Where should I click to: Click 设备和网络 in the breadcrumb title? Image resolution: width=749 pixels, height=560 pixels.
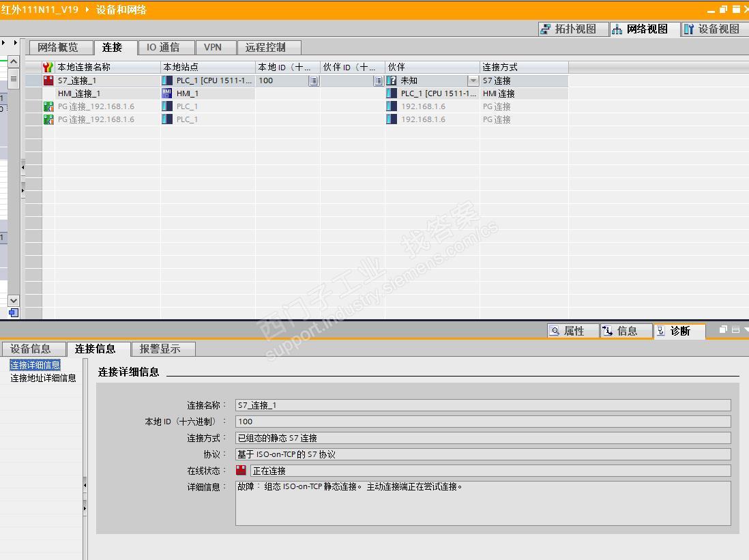pyautogui.click(x=121, y=10)
